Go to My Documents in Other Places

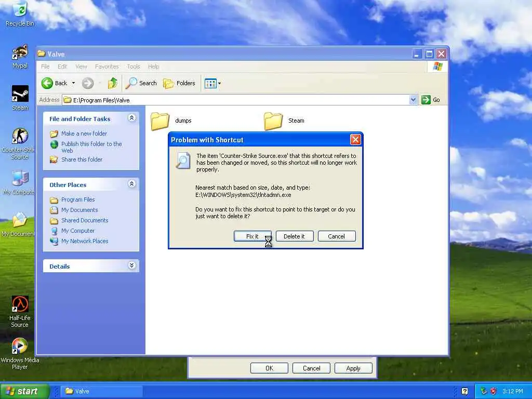79,210
